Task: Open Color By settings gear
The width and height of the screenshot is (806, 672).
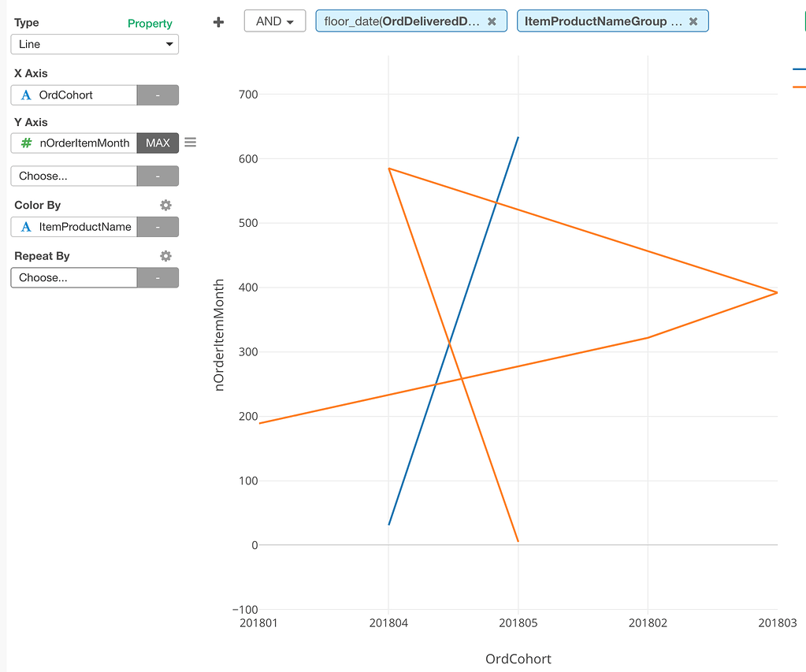Action: tap(165, 205)
